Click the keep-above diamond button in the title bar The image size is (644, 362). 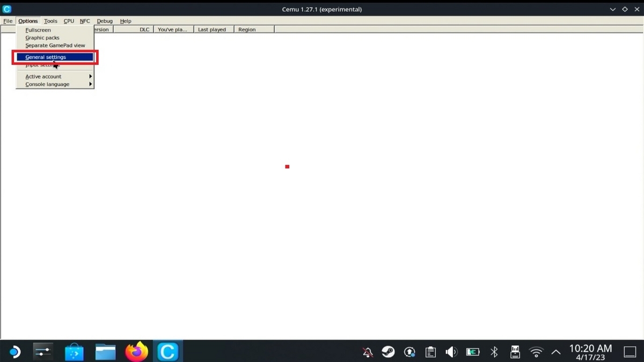click(625, 9)
